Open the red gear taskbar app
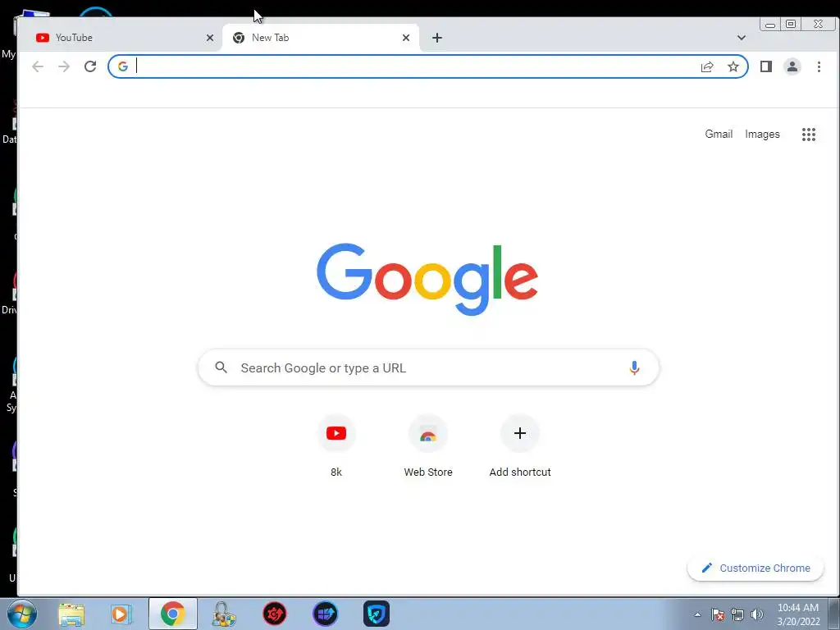 tap(274, 614)
